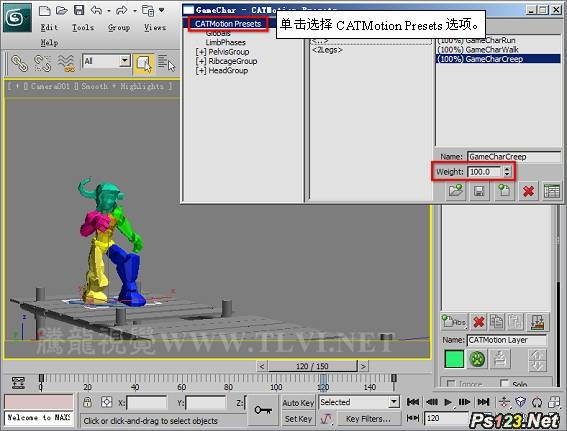Open the Mini Curve Editor toggle
The height and width of the screenshot is (431, 567).
(18, 383)
